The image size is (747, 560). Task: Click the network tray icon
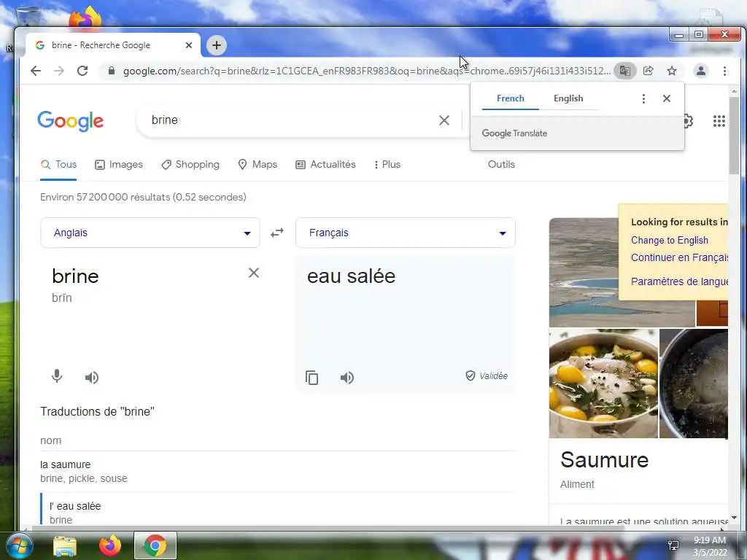(673, 545)
